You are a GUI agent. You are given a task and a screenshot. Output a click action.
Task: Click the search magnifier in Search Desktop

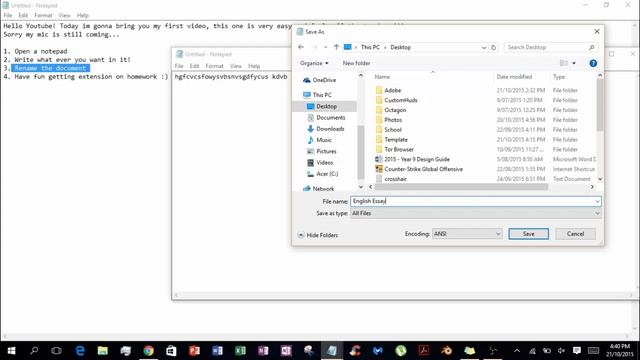click(591, 47)
